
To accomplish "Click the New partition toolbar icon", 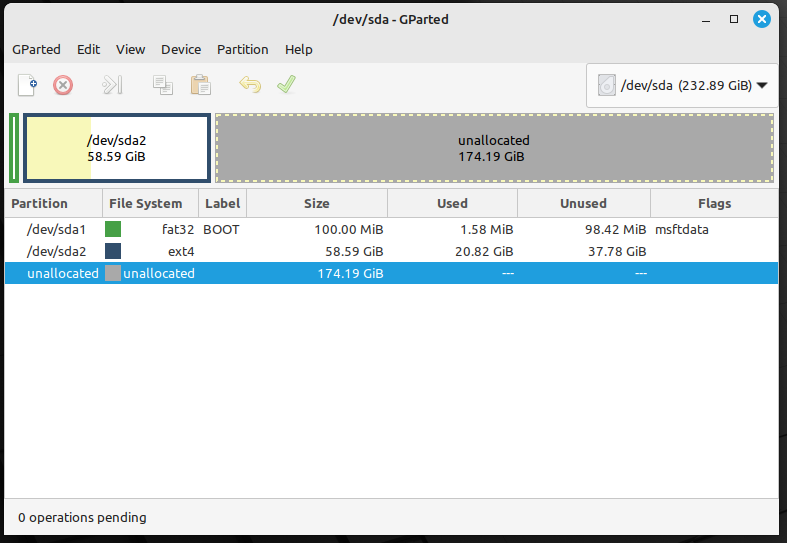I will pyautogui.click(x=27, y=85).
